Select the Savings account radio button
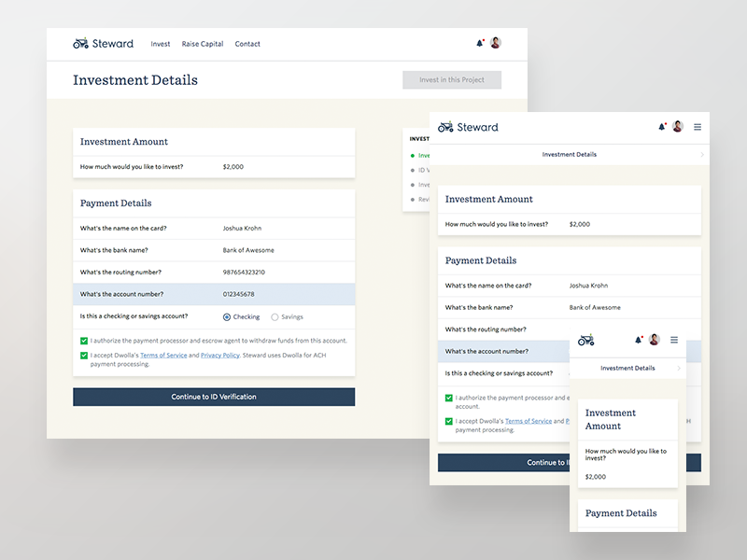 (x=275, y=317)
